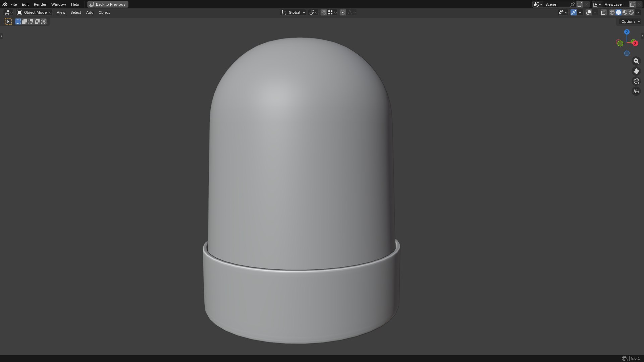The width and height of the screenshot is (644, 362).
Task: Open the Object Mode dropdown
Action: 35,12
